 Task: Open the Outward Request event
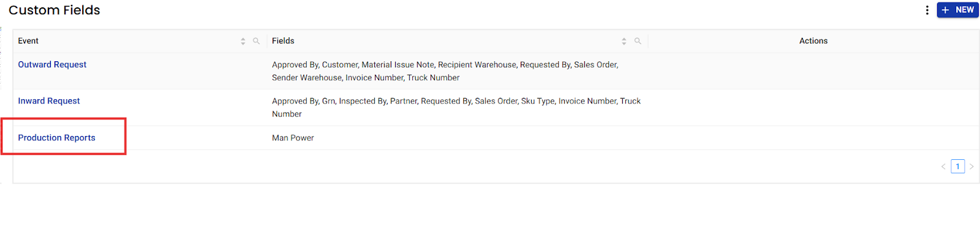52,64
